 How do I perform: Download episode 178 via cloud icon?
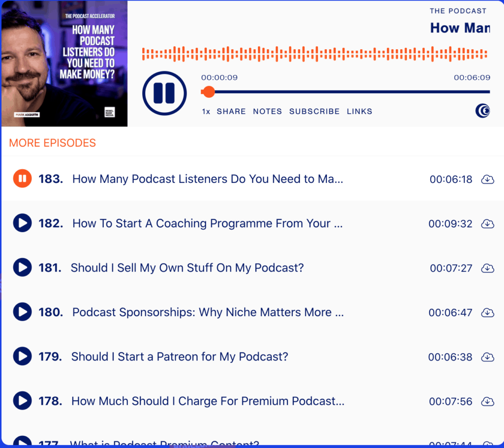point(487,401)
